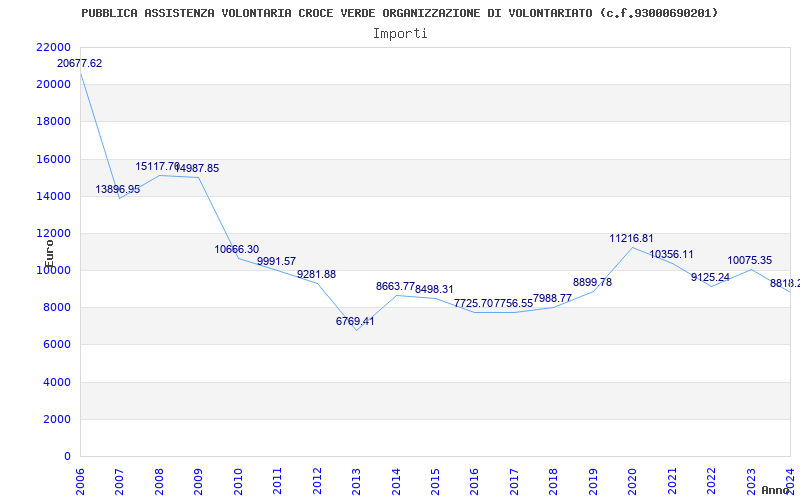
Task: Select the 7988.77 data label
Action: [x=553, y=298]
